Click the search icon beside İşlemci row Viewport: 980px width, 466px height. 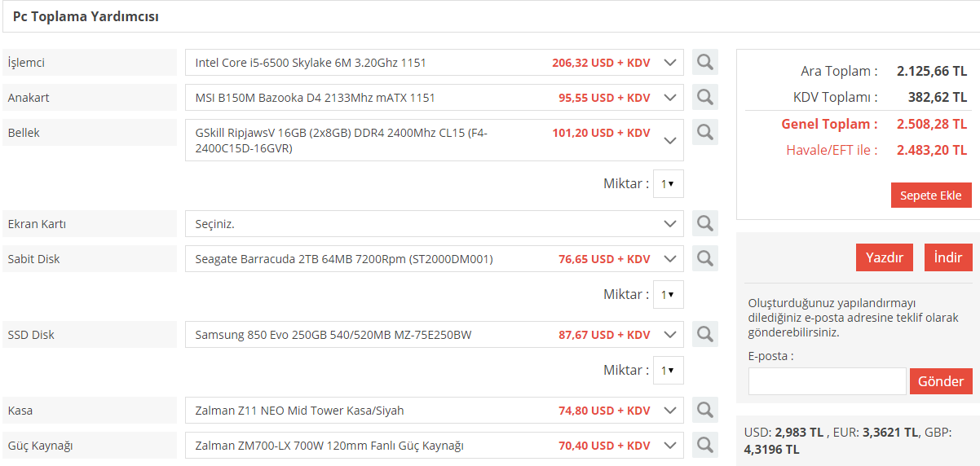coord(705,62)
